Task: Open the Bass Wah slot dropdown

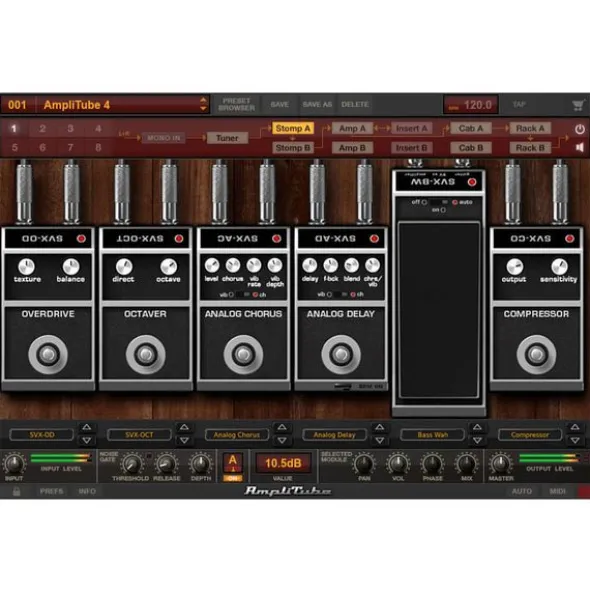Action: point(432,435)
